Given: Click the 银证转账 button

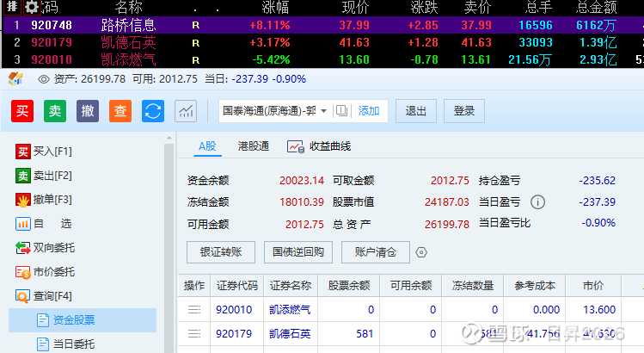Looking at the screenshot, I should 221,252.
